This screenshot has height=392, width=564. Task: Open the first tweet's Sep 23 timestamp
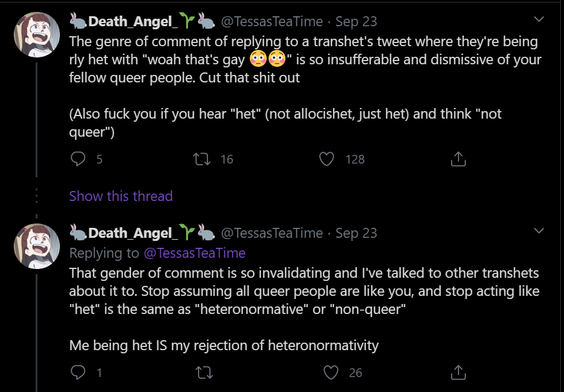point(356,22)
